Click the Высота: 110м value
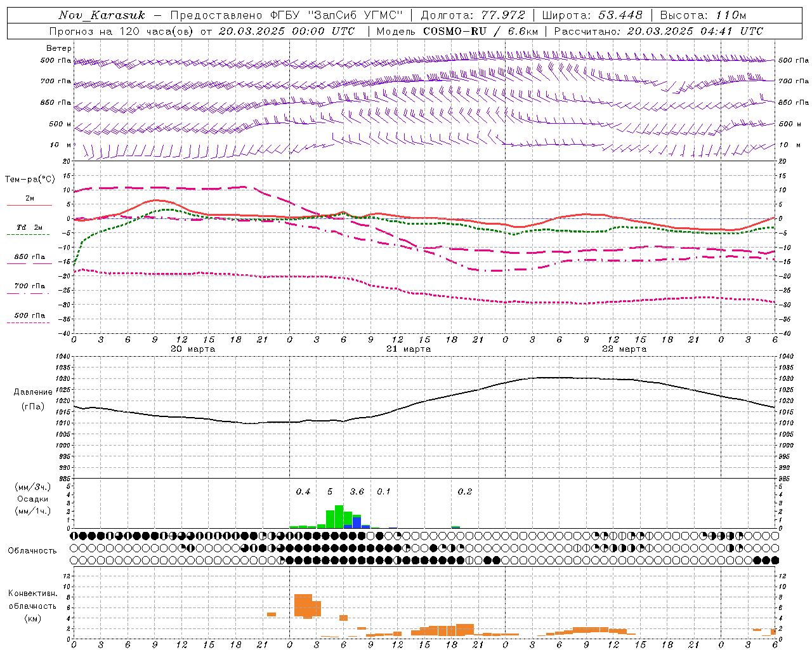The width and height of the screenshot is (812, 650). pyautogui.click(x=703, y=15)
